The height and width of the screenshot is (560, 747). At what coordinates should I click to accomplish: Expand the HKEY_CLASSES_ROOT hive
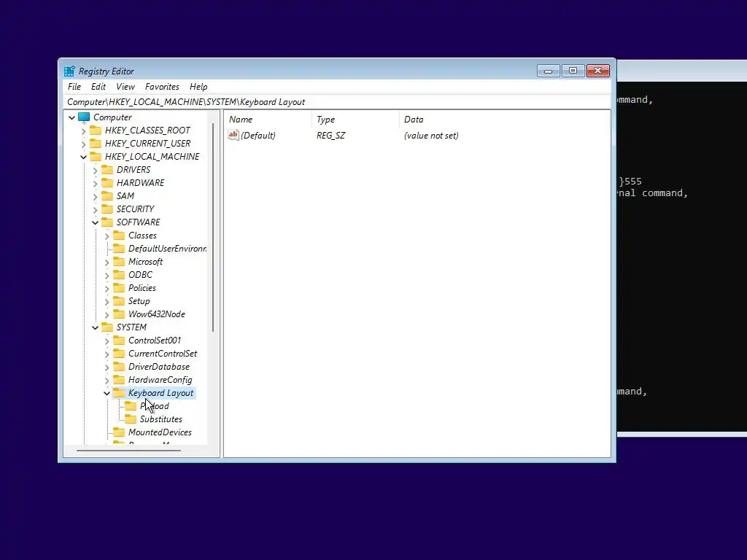(x=84, y=131)
